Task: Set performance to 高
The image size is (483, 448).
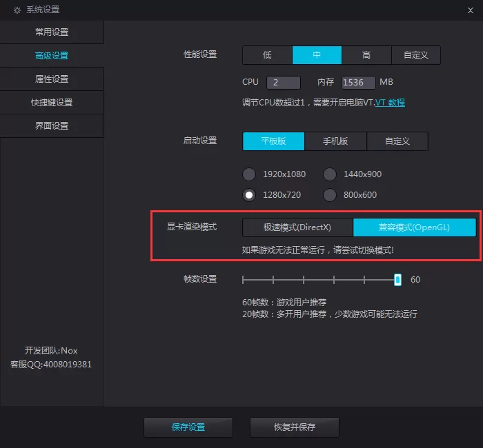Action: (366, 55)
